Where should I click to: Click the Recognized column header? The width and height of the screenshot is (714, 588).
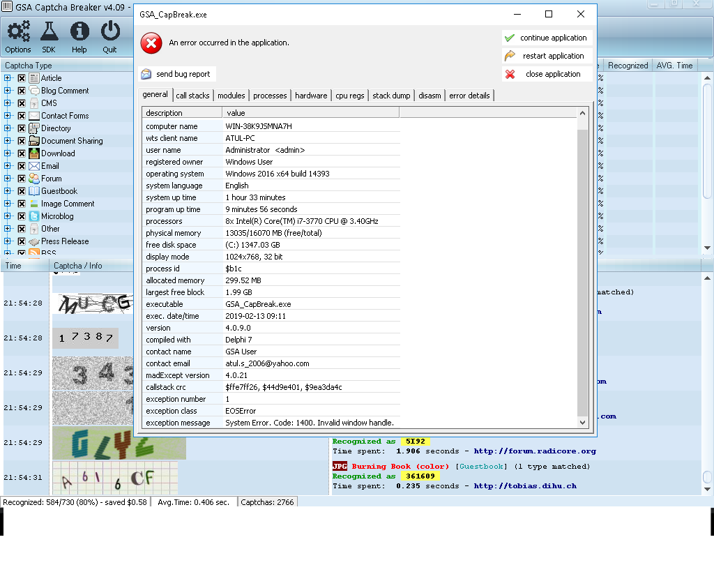(628, 66)
